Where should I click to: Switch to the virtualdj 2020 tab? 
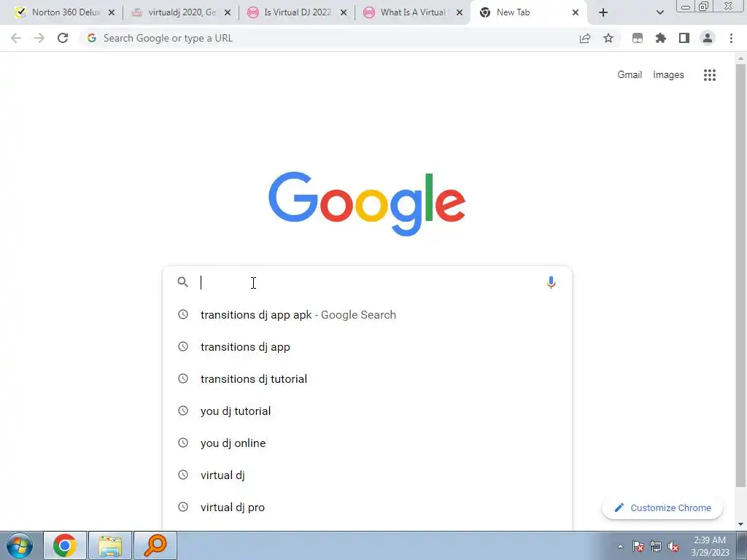click(181, 12)
